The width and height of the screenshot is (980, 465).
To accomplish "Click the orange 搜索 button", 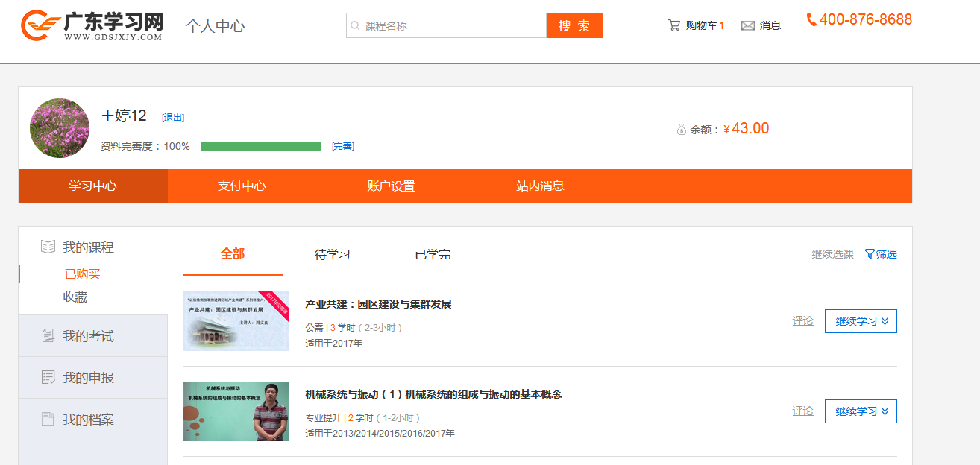I will pyautogui.click(x=574, y=25).
